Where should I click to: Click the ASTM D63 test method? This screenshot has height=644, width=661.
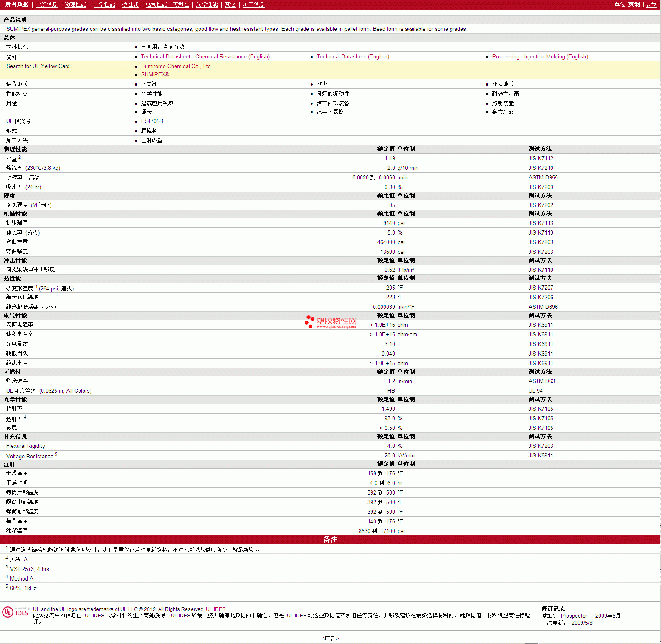pyautogui.click(x=542, y=381)
